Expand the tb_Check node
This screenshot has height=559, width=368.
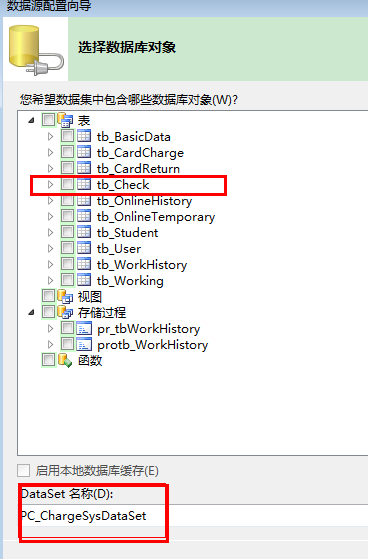click(x=50, y=184)
